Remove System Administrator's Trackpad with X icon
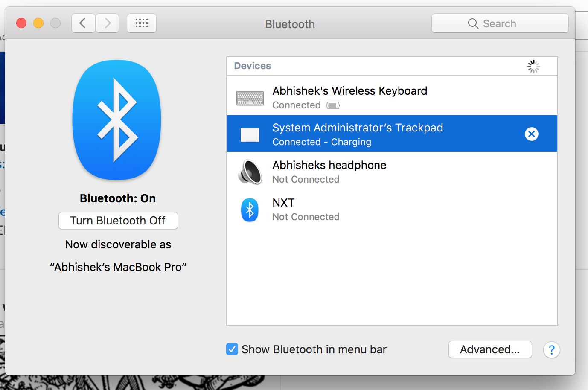The image size is (588, 390). click(531, 134)
